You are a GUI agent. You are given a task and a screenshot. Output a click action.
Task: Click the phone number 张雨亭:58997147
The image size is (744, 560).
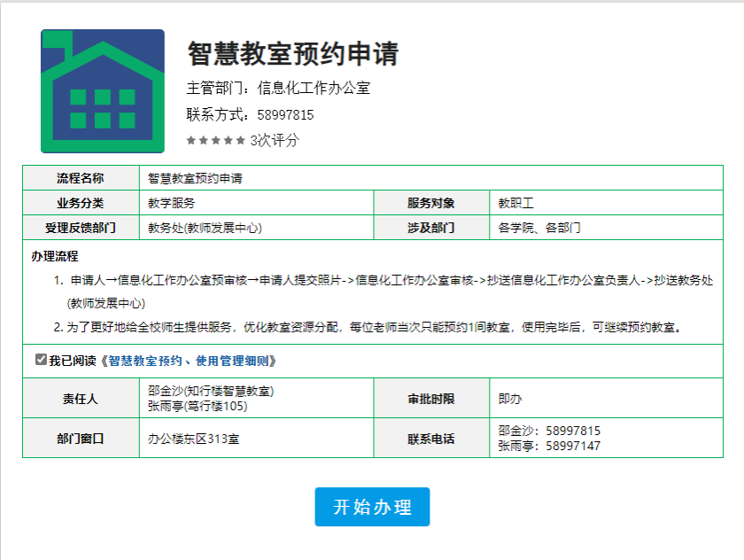[x=549, y=446]
